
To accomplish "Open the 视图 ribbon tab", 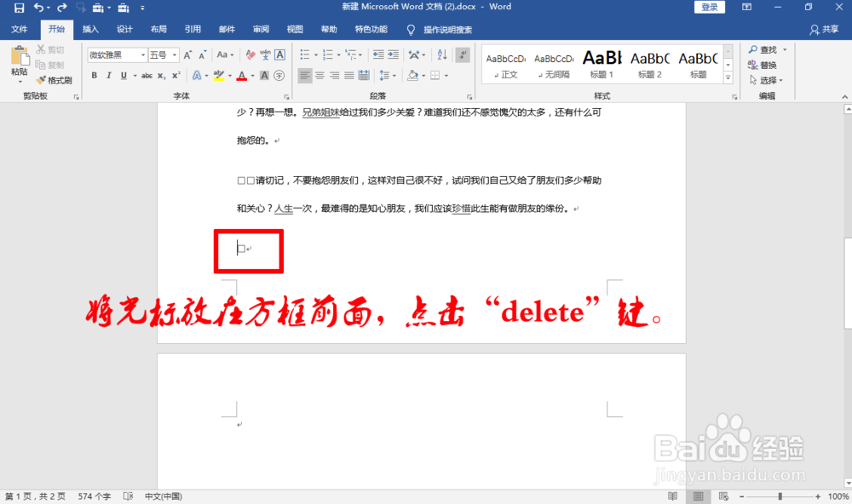I will tap(294, 28).
